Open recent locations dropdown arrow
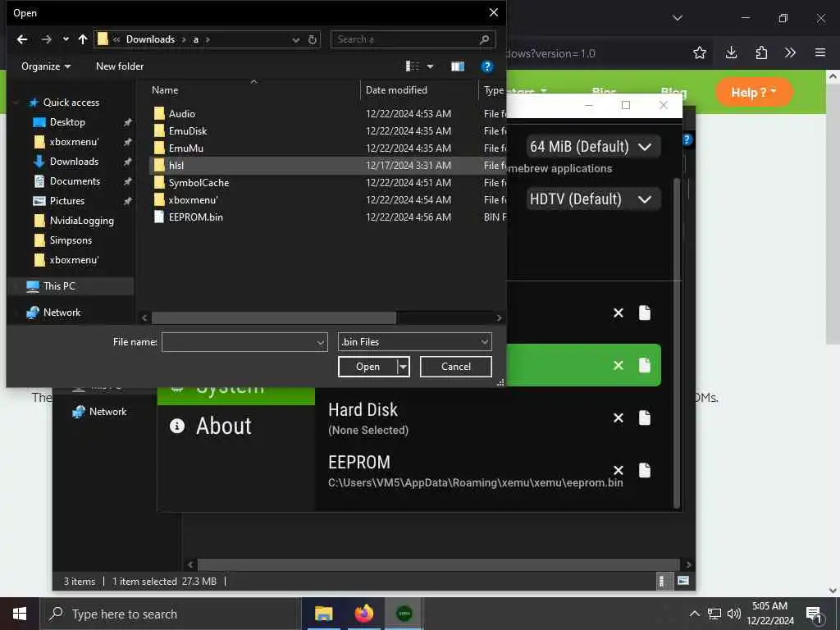 pyautogui.click(x=66, y=39)
